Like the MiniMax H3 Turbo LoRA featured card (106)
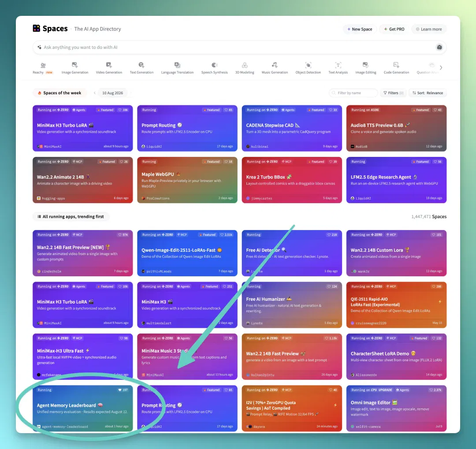This screenshot has height=449, width=476. [123, 110]
